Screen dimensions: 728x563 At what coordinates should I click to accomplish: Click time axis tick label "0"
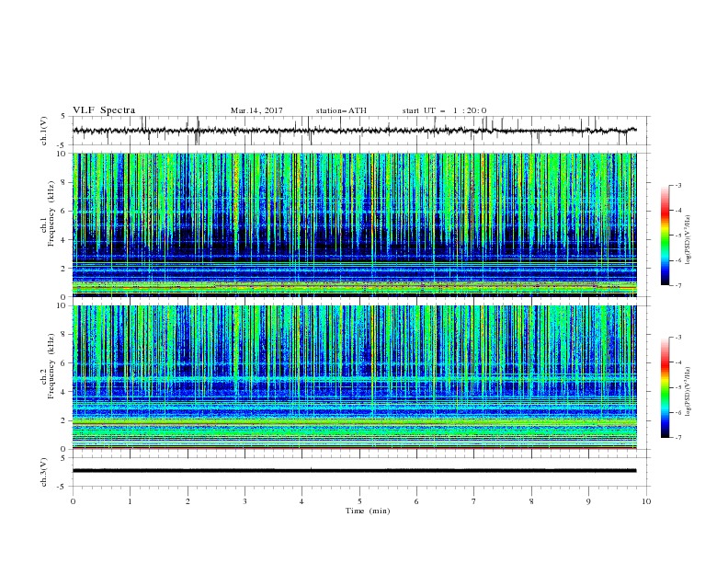point(73,501)
